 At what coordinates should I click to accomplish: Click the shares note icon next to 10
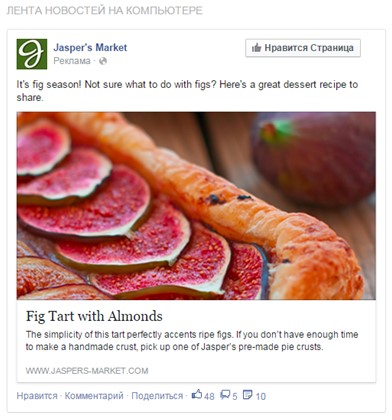pyautogui.click(x=248, y=395)
